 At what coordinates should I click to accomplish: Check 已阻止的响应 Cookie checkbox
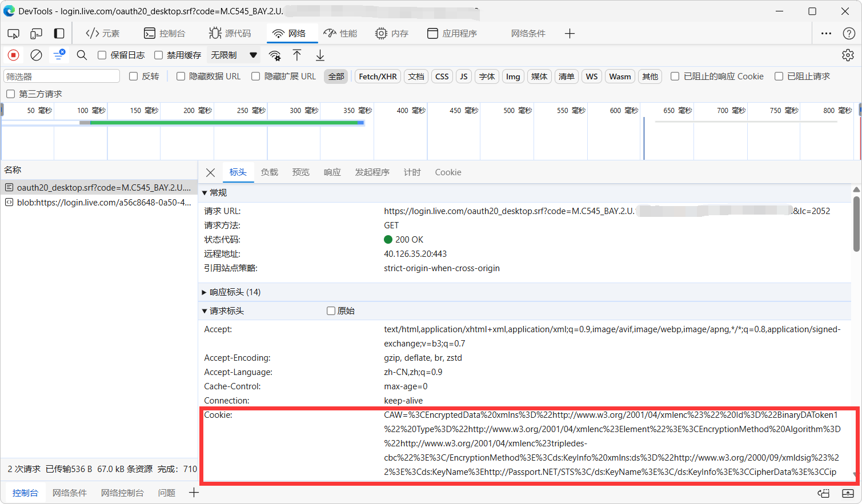pyautogui.click(x=675, y=76)
